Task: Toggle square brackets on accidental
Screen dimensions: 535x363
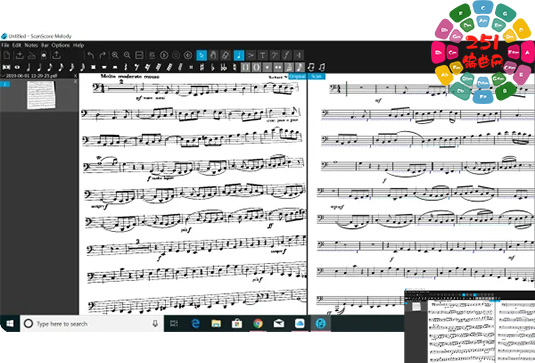Action: tap(246, 67)
